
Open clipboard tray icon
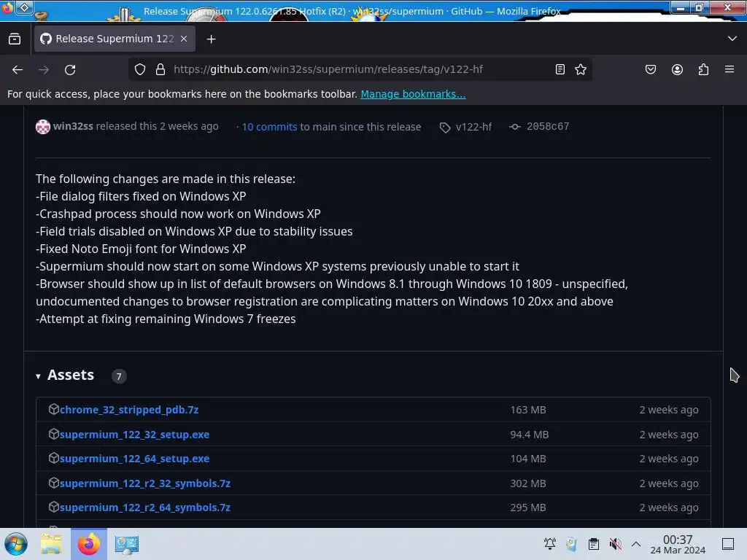(594, 544)
